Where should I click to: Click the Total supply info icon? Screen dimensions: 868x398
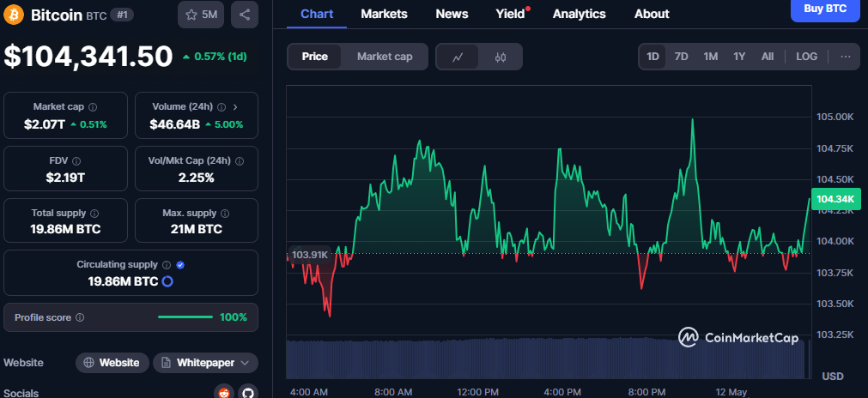click(94, 213)
